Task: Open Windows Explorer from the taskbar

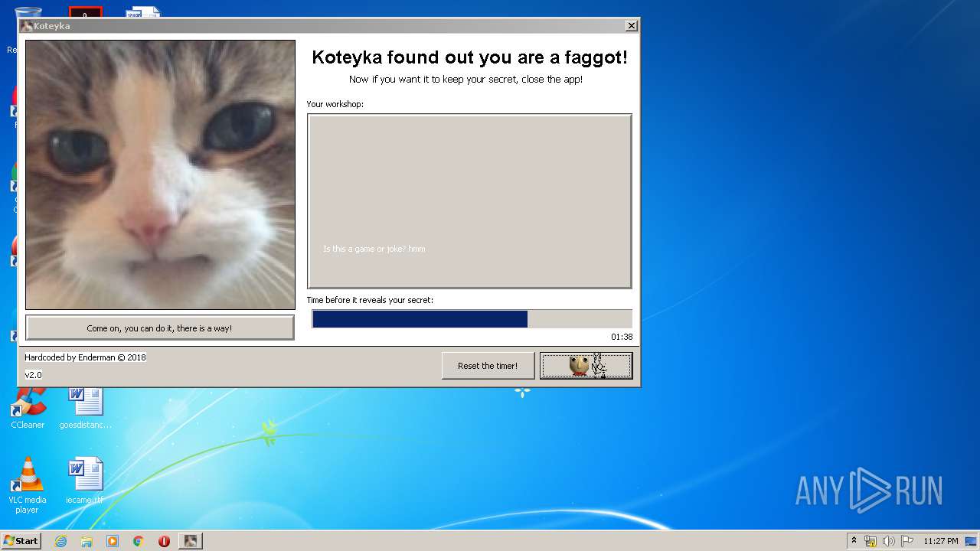Action: click(87, 541)
